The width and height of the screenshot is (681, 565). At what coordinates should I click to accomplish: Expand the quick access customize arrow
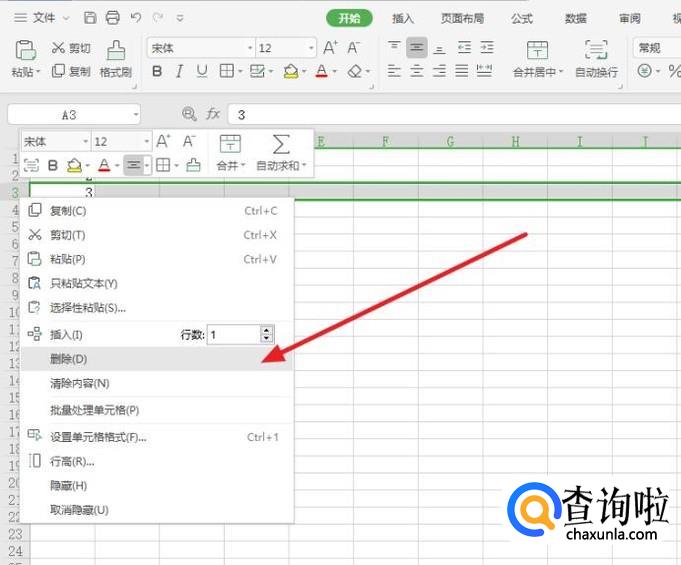tap(180, 18)
